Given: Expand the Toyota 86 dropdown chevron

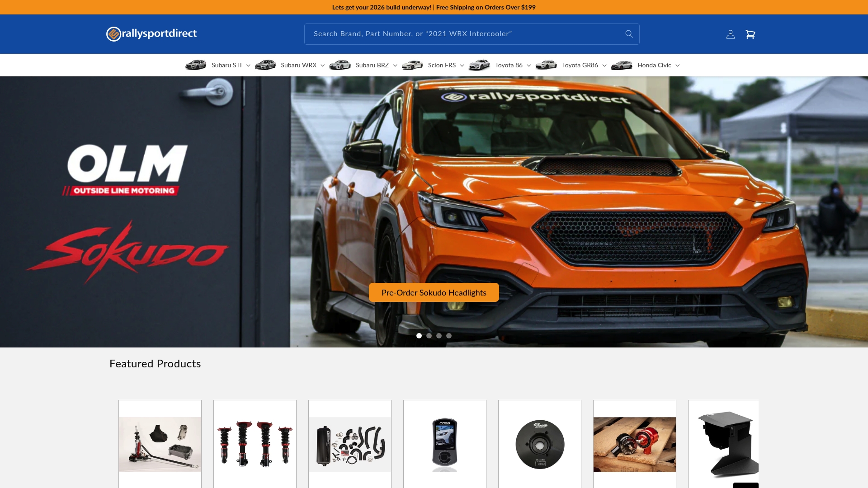Looking at the screenshot, I should pos(529,66).
